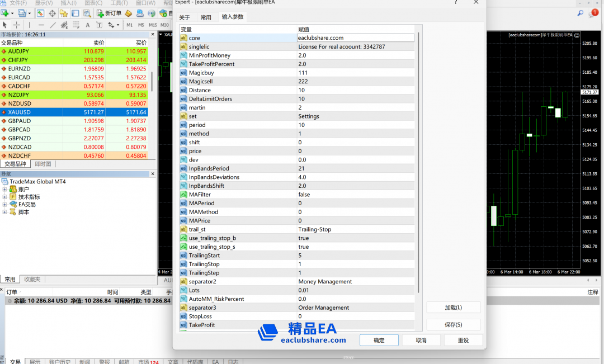
Task: Click the 加载(L) button
Action: 453,308
